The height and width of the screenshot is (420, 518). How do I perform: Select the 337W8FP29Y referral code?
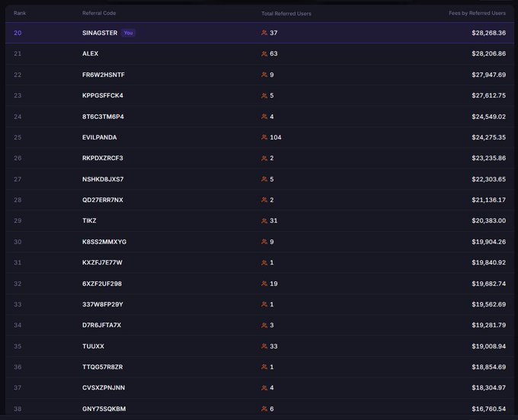[x=103, y=304]
